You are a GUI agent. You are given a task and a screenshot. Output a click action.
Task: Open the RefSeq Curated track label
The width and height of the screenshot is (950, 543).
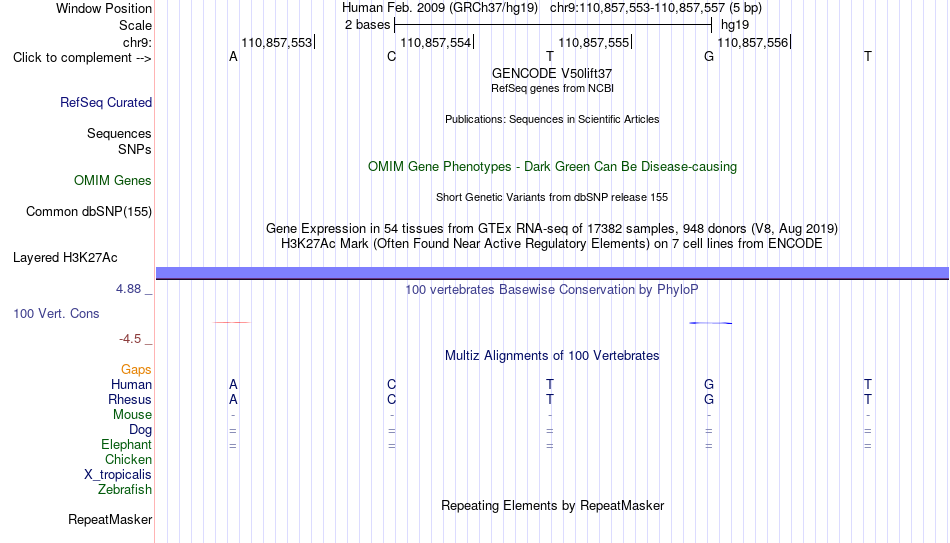point(106,102)
